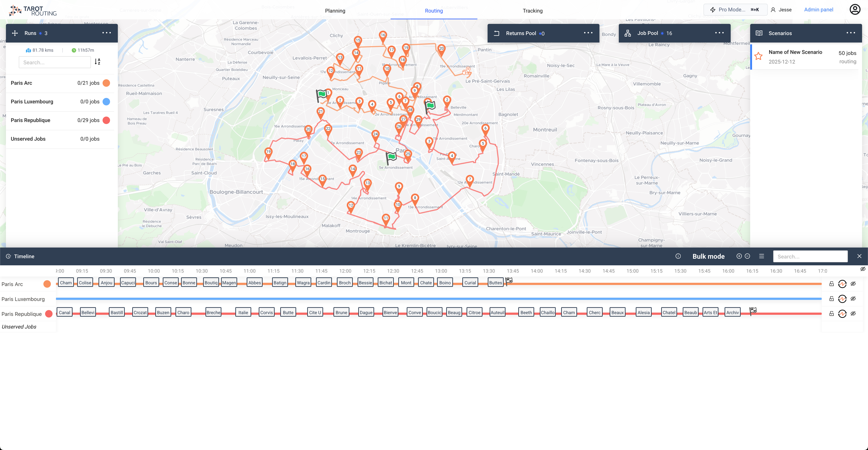Click the Job Pool network icon

pos(628,33)
